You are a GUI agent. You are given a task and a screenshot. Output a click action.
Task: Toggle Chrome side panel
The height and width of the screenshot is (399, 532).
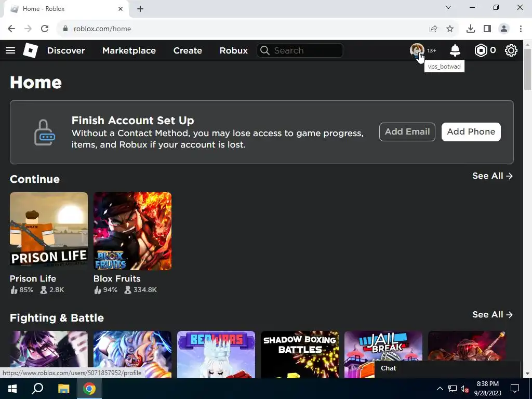[487, 29]
